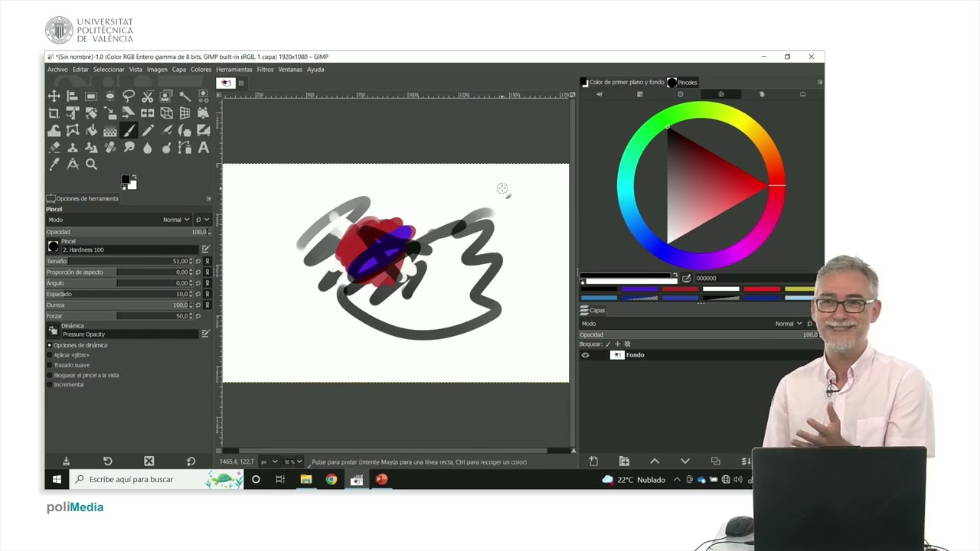Reset tool options to defaults
Viewport: 980px width, 551px height.
coord(191,461)
